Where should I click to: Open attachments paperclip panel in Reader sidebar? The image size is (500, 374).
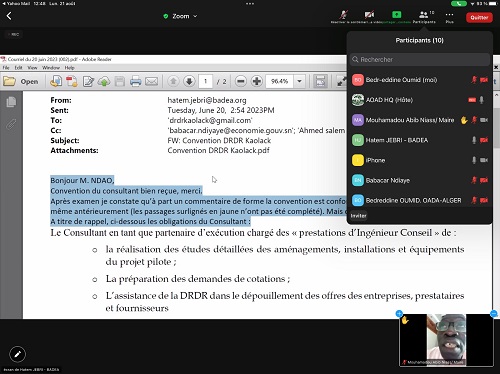11,124
